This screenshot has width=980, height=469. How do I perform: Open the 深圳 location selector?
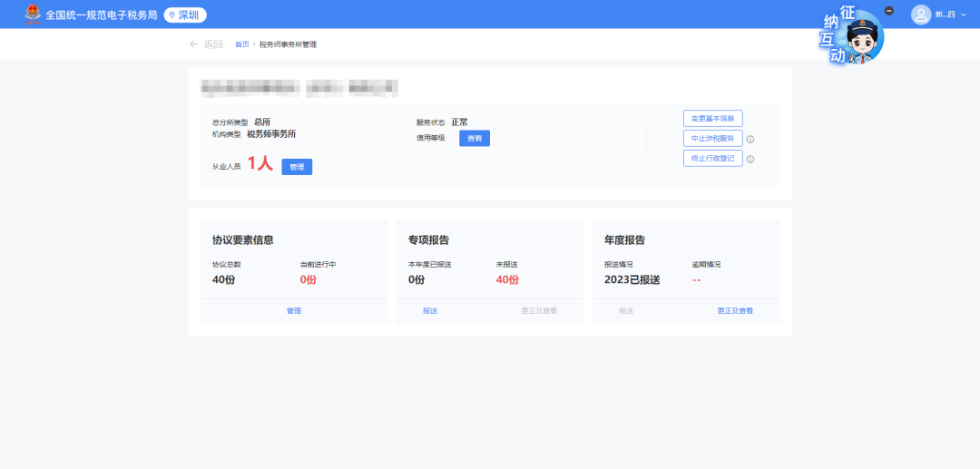[185, 15]
